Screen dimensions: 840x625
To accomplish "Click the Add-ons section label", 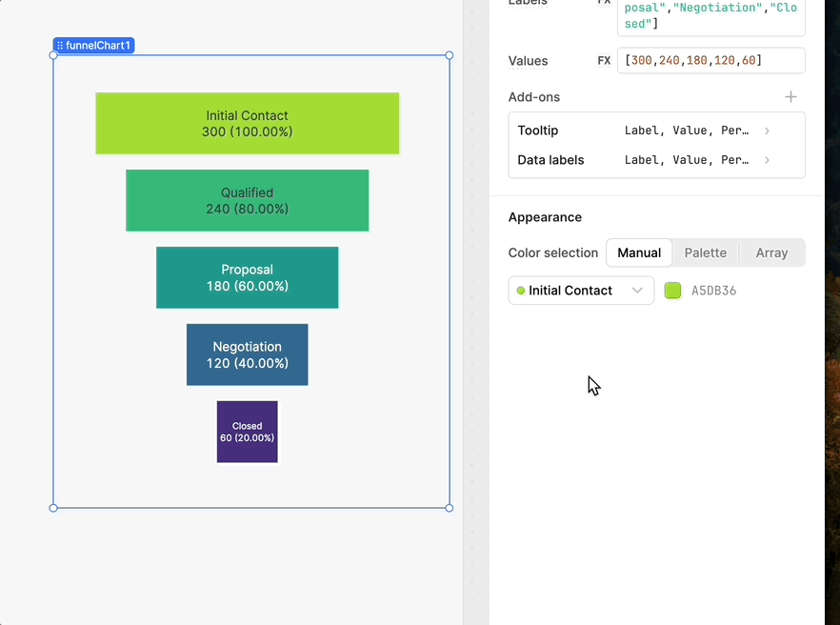I will point(534,97).
